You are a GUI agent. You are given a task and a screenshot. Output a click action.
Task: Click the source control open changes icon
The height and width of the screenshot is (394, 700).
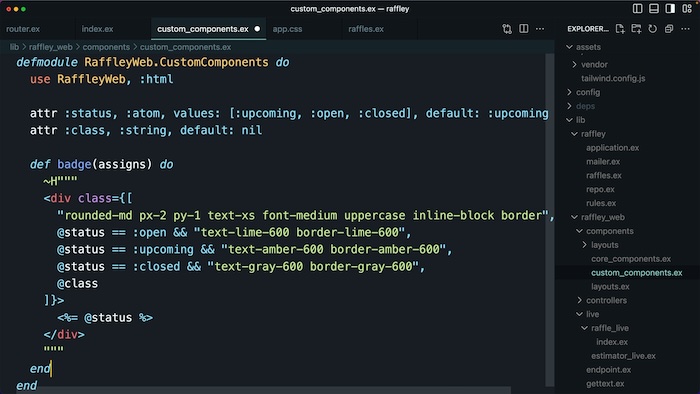pyautogui.click(x=507, y=29)
